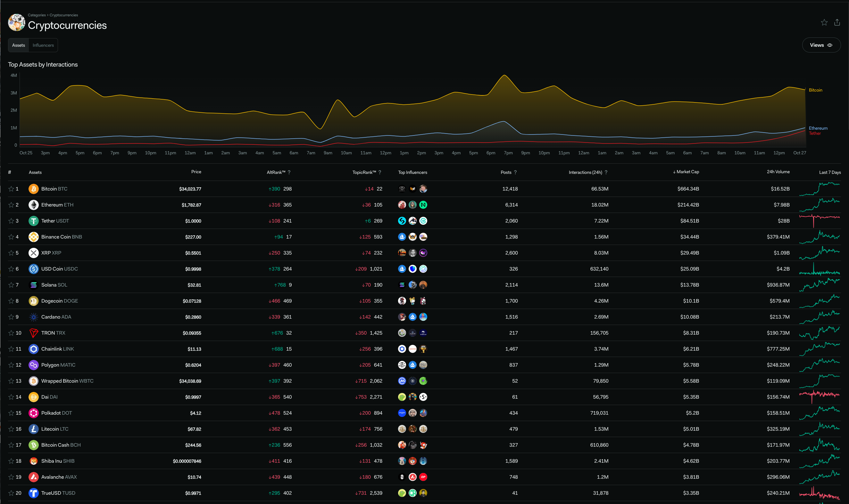Toggle favorite star for Ethereum row
849x504 pixels.
[11, 205]
